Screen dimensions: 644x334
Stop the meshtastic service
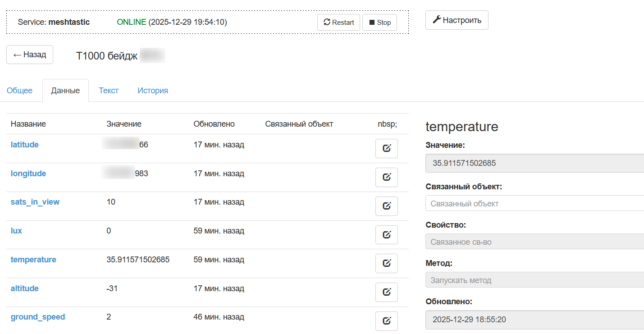pyautogui.click(x=379, y=22)
